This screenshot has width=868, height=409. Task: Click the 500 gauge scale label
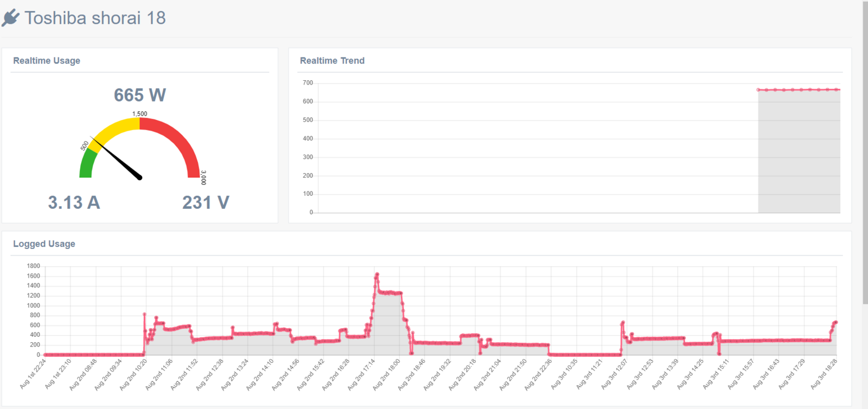[x=85, y=146]
